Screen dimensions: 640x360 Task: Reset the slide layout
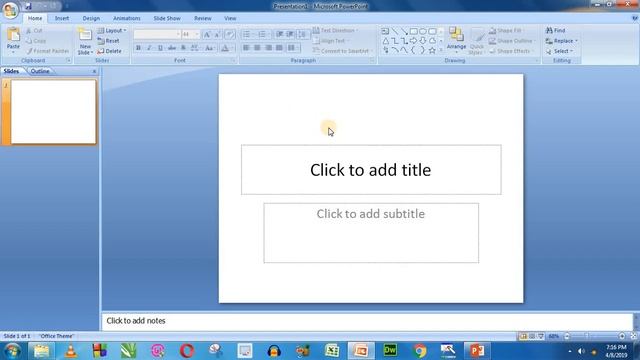coord(109,41)
